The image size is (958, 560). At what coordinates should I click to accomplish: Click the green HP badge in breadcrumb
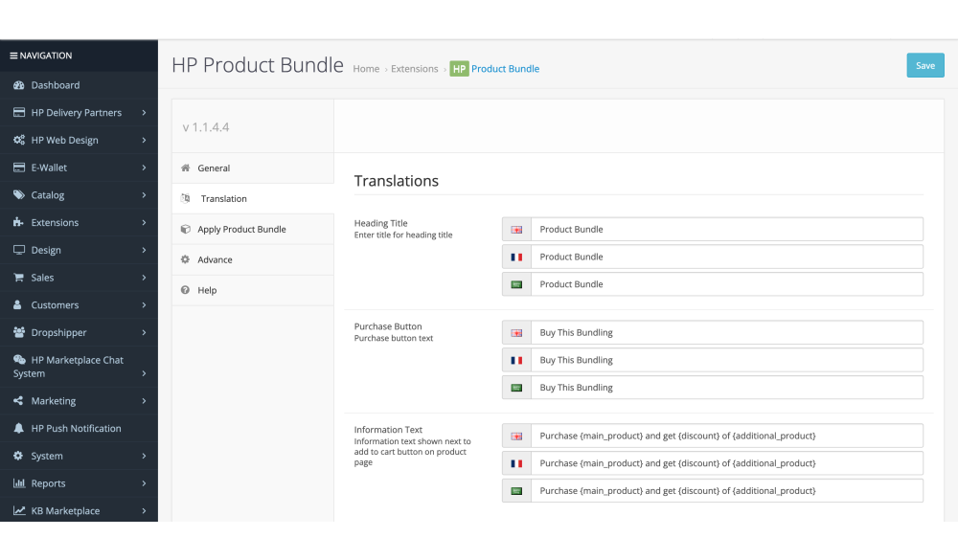(x=459, y=69)
